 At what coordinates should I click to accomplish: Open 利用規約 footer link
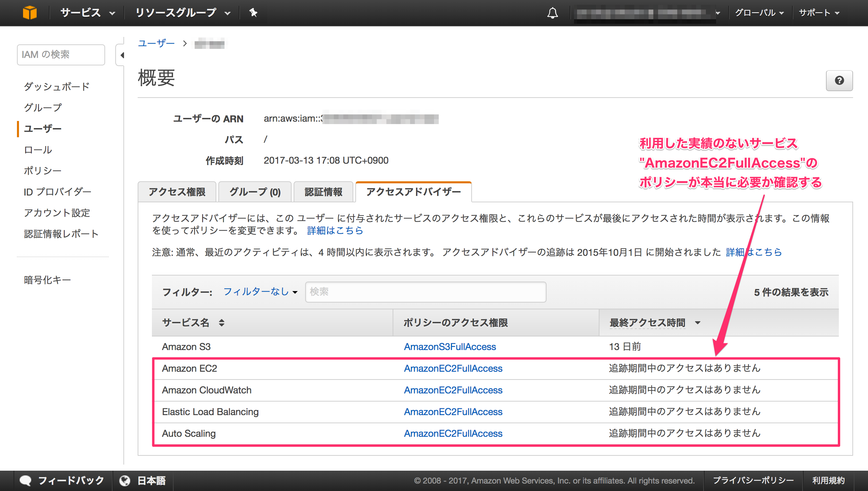click(828, 480)
